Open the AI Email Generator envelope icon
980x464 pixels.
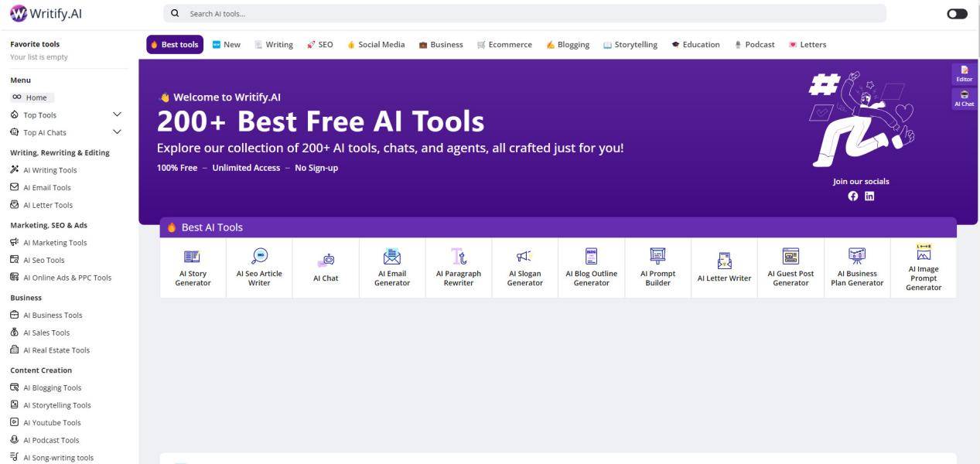click(x=392, y=257)
